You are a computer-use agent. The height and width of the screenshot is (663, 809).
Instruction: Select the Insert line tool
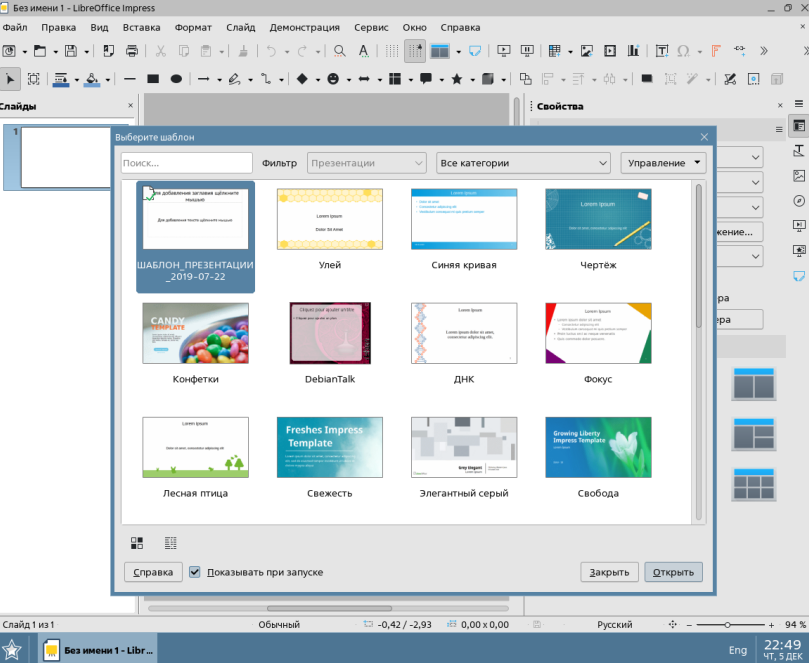click(130, 79)
